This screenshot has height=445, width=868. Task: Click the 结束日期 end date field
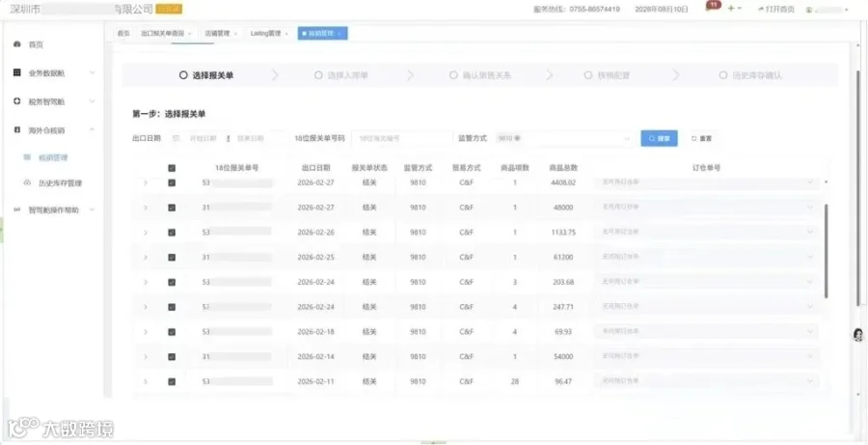click(250, 138)
